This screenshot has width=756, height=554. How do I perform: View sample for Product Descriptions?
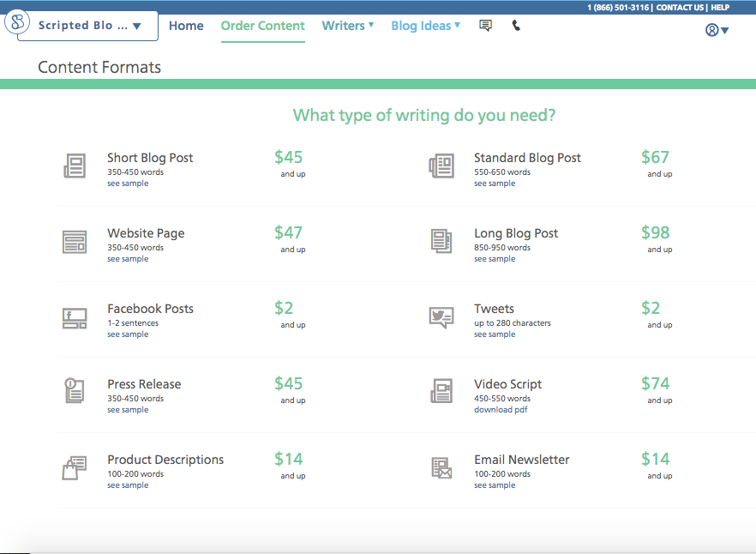(x=128, y=485)
